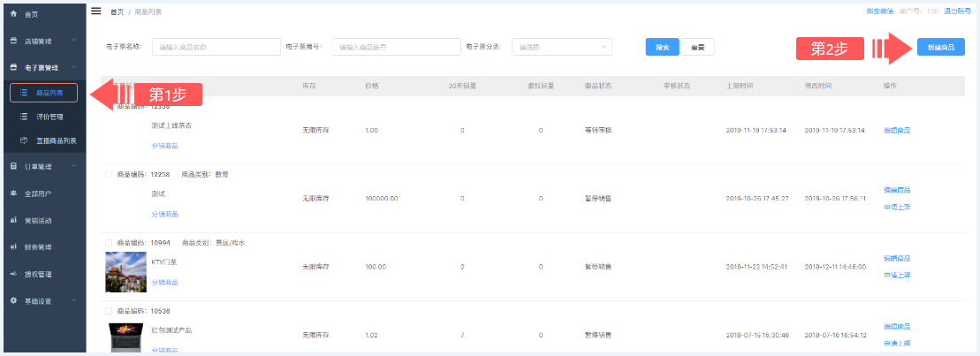The image size is (980, 356).
Task: Go to 直播商品列表 in the sidebar
Action: [56, 140]
